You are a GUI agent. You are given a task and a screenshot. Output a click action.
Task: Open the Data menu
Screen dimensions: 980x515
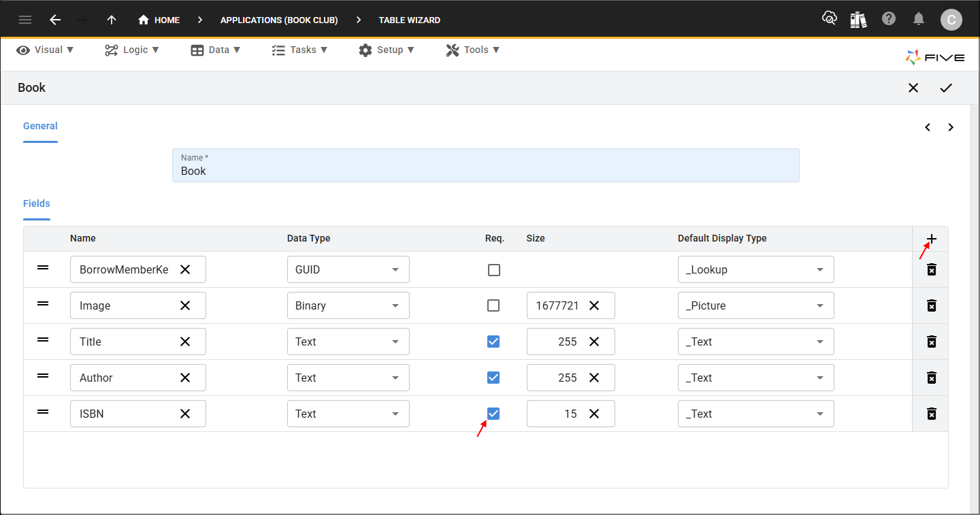[216, 50]
